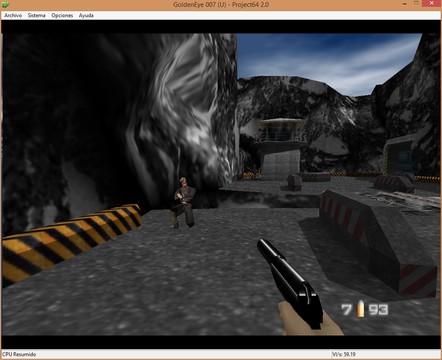The width and height of the screenshot is (442, 360).
Task: Click the bullet ammo icon in HUD
Action: pyautogui.click(x=360, y=309)
